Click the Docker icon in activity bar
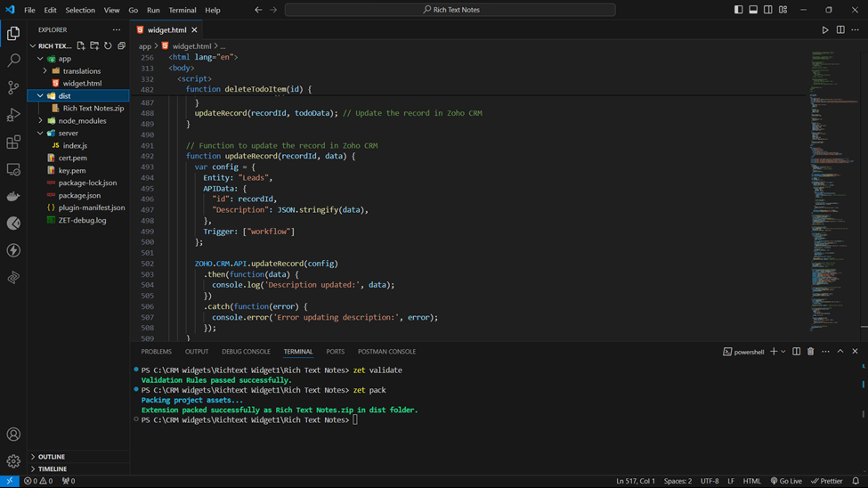Image resolution: width=868 pixels, height=488 pixels. (x=13, y=197)
